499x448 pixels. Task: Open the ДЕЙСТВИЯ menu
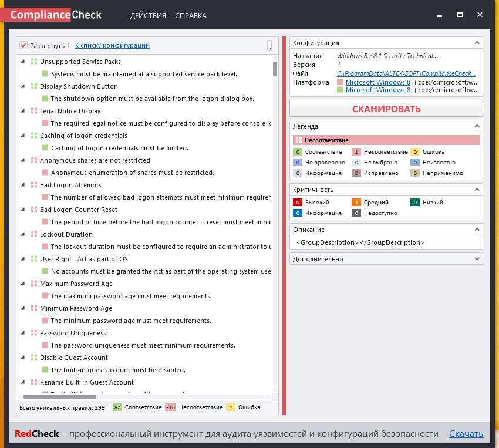pos(148,16)
